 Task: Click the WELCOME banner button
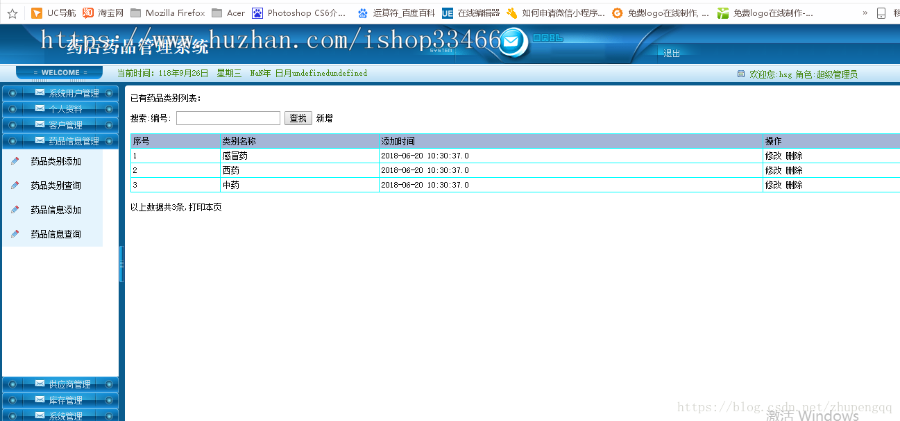pyautogui.click(x=60, y=72)
